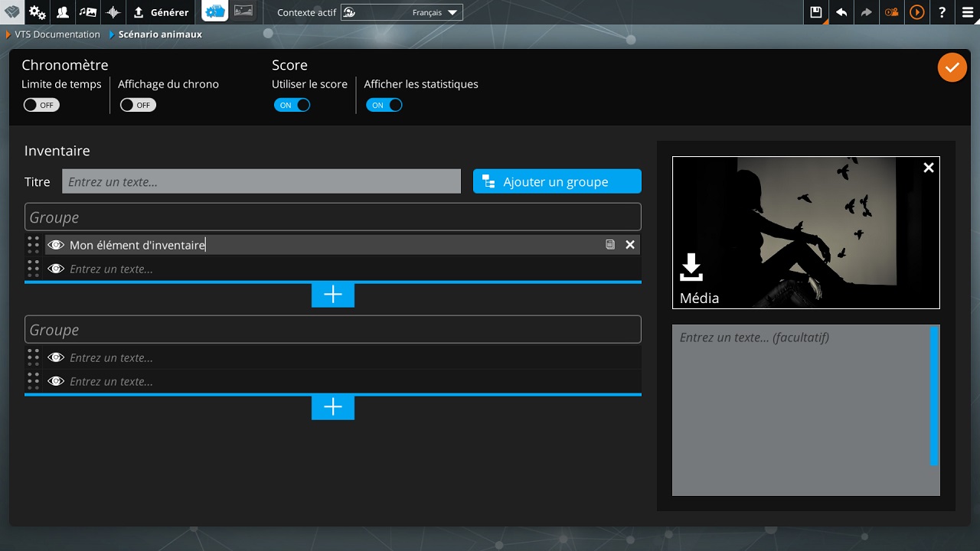This screenshot has height=551, width=980.
Task: Click the inventory Titre text field
Action: (x=261, y=181)
